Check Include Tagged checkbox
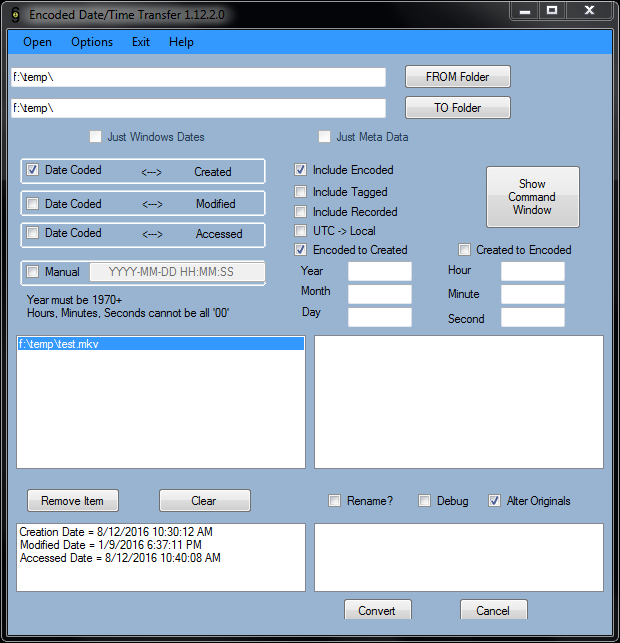 click(x=301, y=192)
